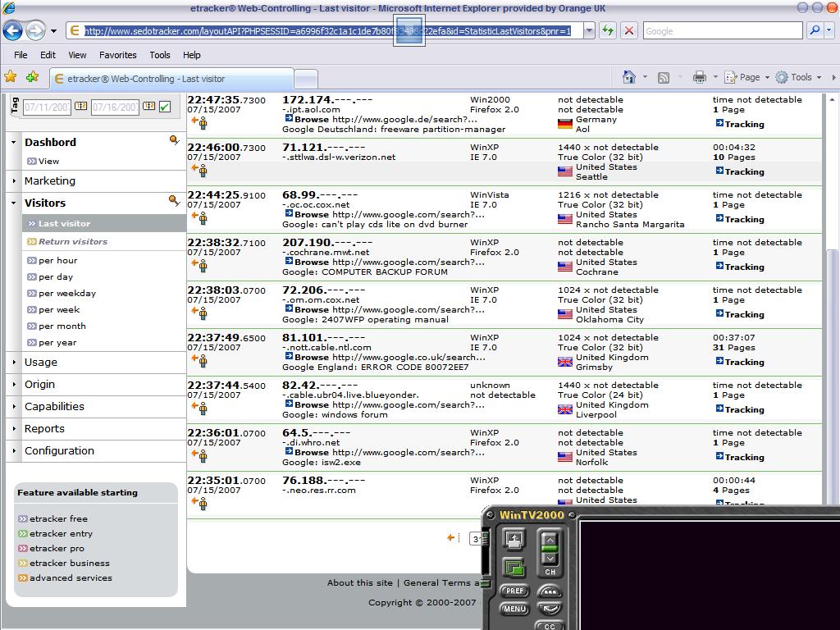Refresh the page using the green arrows icon
The image size is (840, 630).
[x=608, y=30]
